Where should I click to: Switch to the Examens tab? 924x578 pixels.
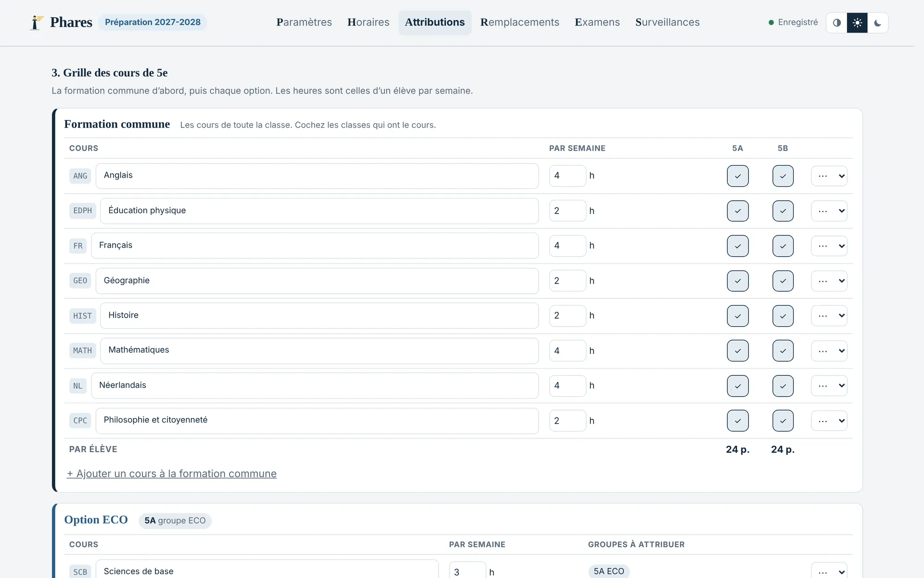[597, 22]
